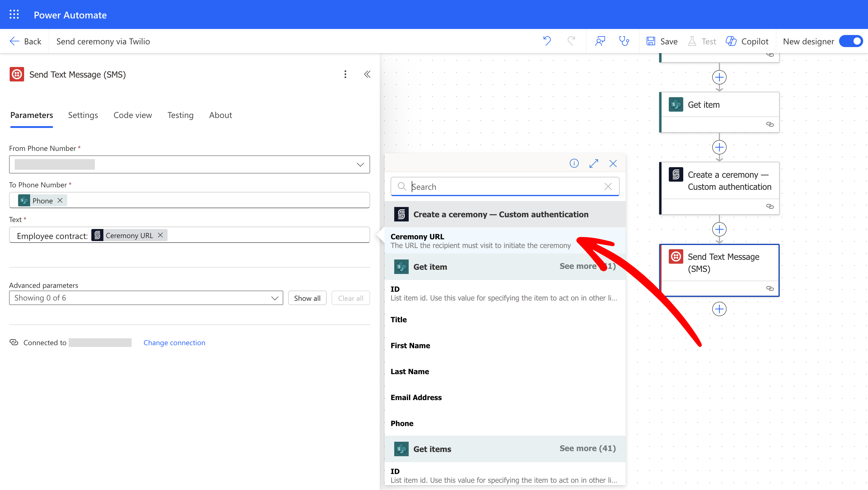
Task: Switch to the Code view tab
Action: (x=132, y=115)
